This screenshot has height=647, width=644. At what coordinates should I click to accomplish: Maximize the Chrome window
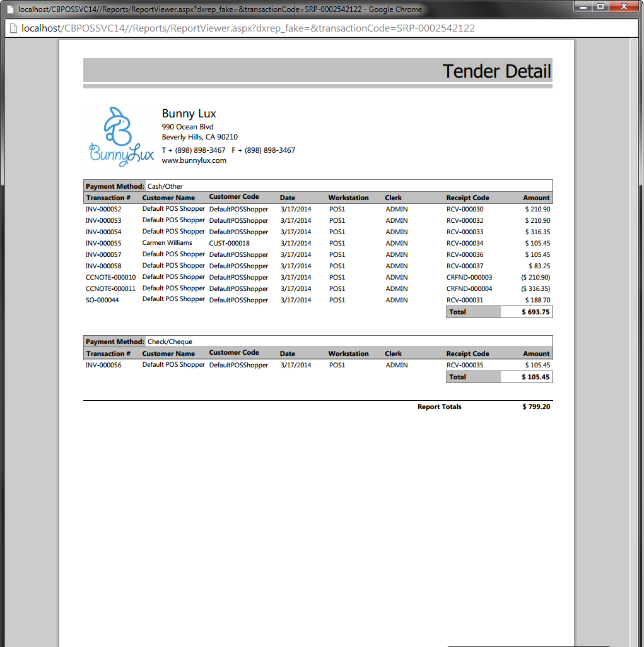pos(600,6)
